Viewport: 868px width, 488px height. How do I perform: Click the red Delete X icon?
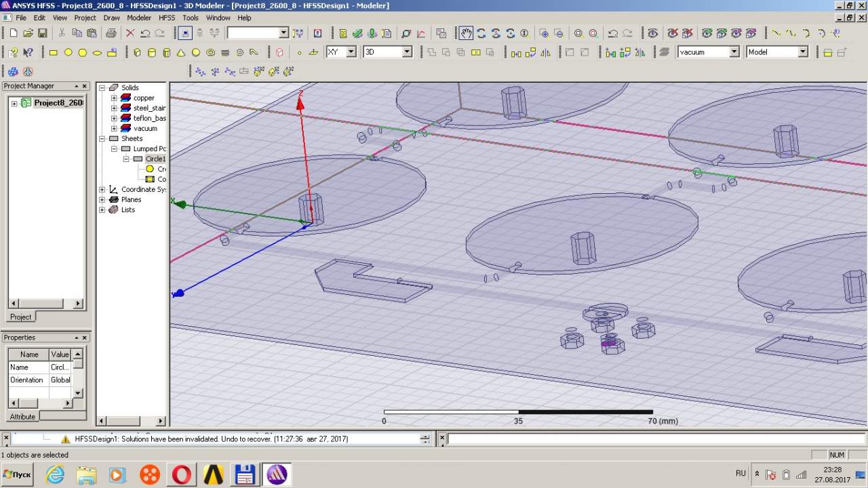[x=130, y=33]
